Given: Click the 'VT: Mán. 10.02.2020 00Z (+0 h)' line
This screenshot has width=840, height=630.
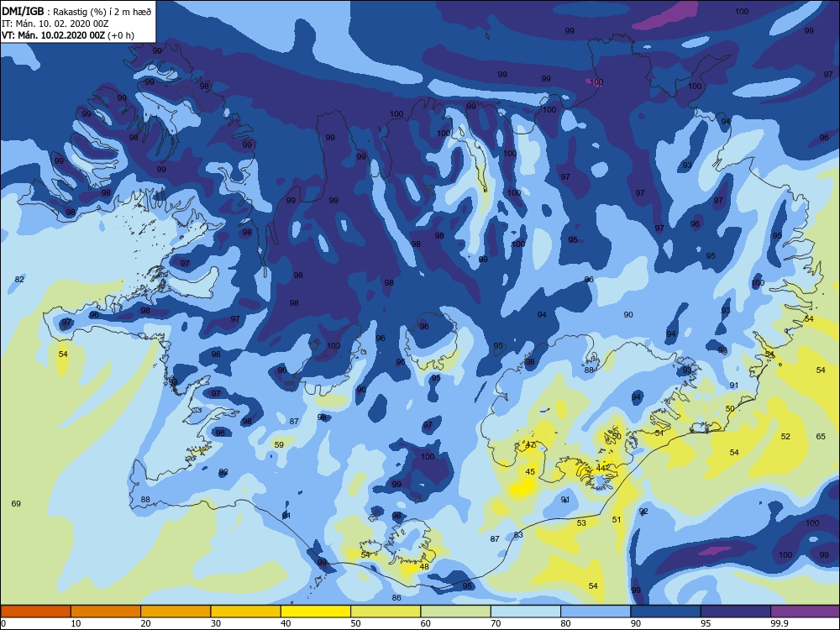Looking at the screenshot, I should pyautogui.click(x=68, y=35).
